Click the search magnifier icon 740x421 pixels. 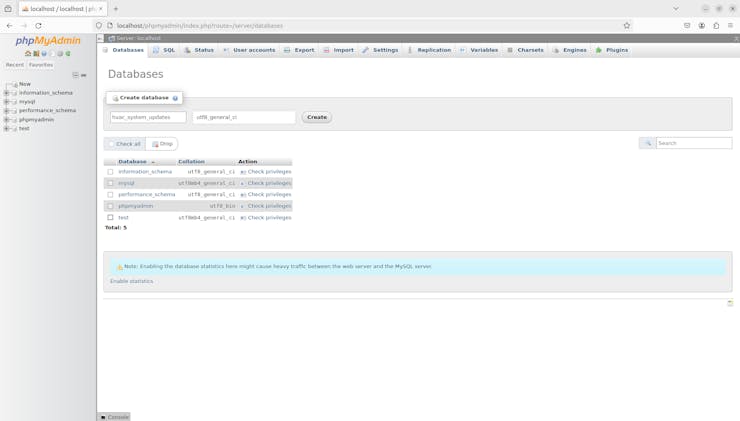pos(648,143)
